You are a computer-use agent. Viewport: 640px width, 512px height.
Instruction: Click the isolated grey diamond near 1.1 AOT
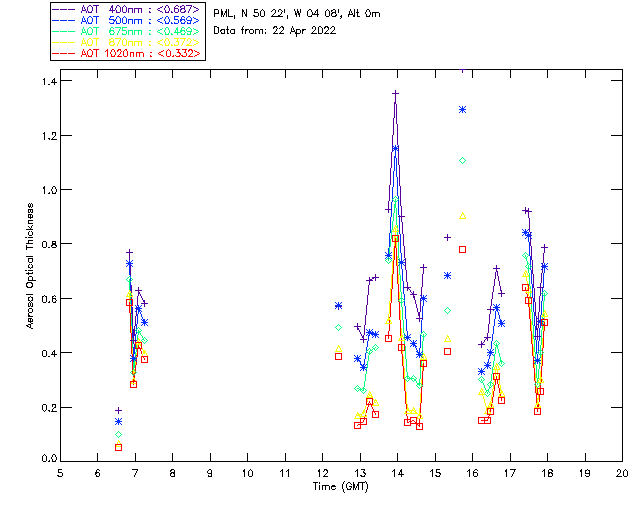coord(462,160)
